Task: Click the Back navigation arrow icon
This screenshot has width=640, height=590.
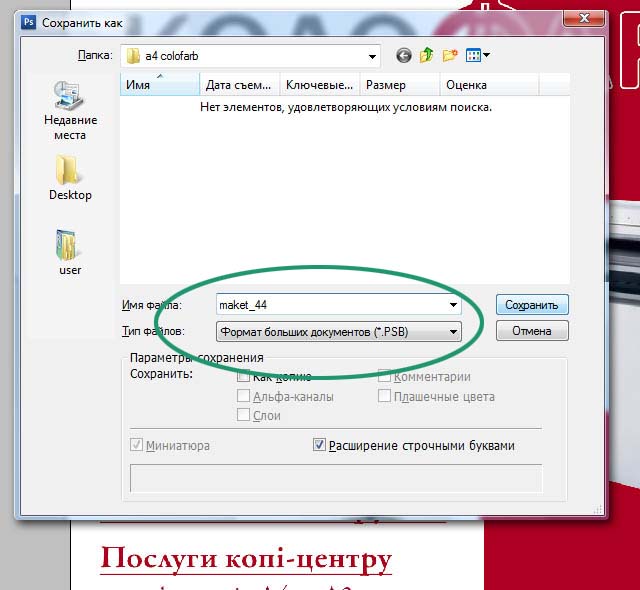Action: (404, 55)
